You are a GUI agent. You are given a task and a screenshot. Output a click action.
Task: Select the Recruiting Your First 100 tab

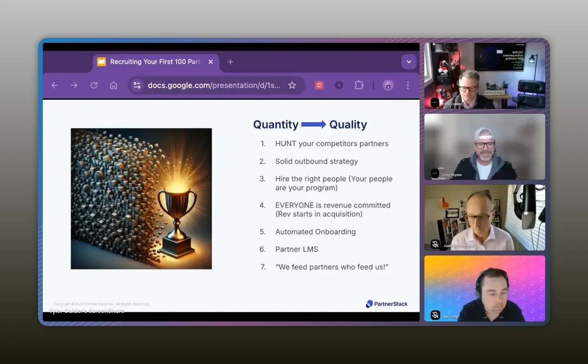click(x=154, y=62)
